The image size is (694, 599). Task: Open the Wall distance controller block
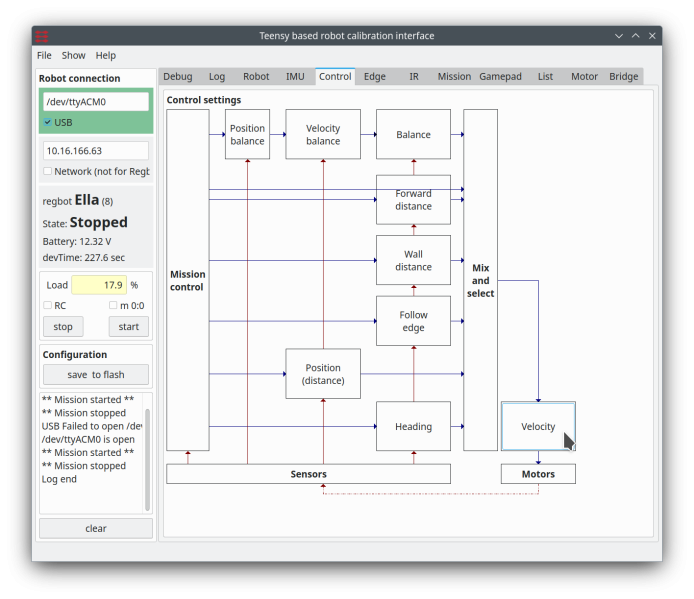point(413,260)
